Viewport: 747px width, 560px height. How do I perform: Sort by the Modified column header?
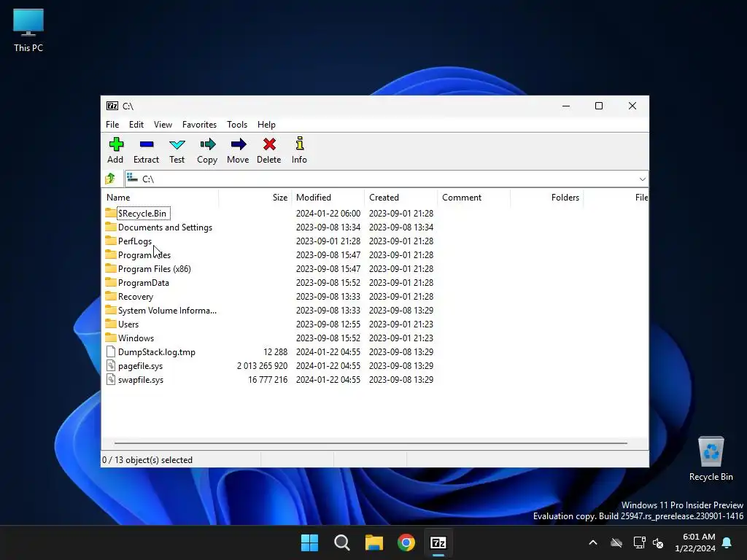(x=328, y=197)
